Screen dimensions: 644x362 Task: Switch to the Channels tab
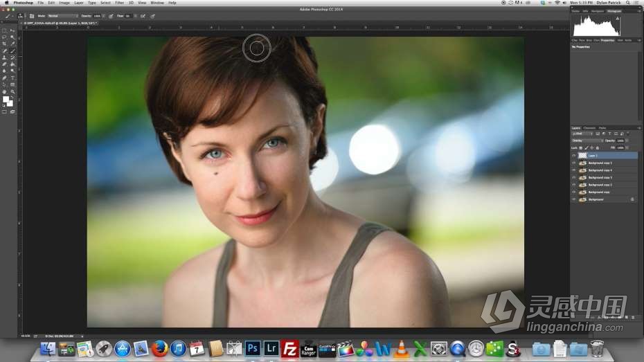pos(589,128)
